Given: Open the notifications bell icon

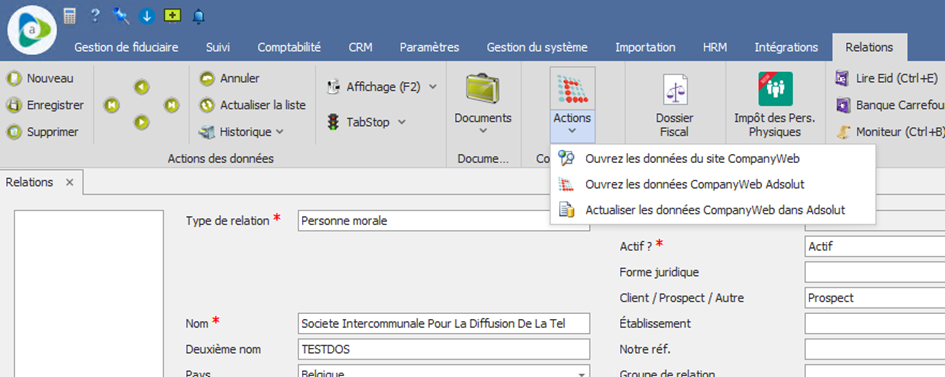Looking at the screenshot, I should click(198, 16).
